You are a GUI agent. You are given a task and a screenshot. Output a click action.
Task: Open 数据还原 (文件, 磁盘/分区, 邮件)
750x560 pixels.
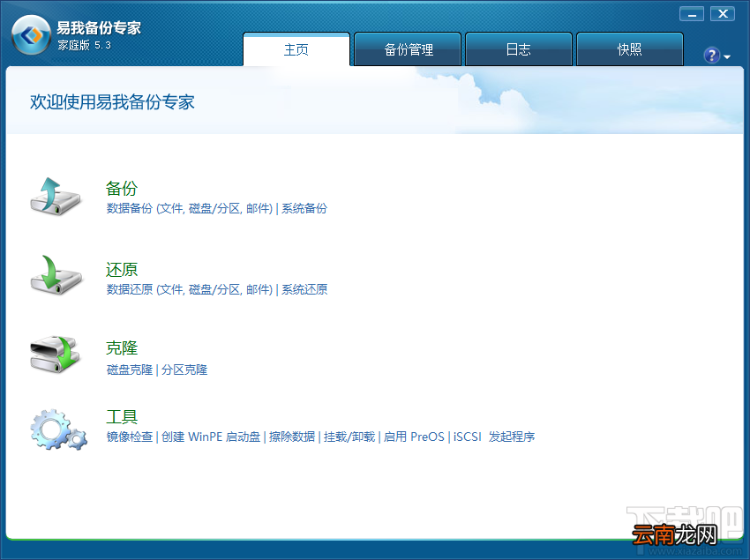(x=190, y=289)
